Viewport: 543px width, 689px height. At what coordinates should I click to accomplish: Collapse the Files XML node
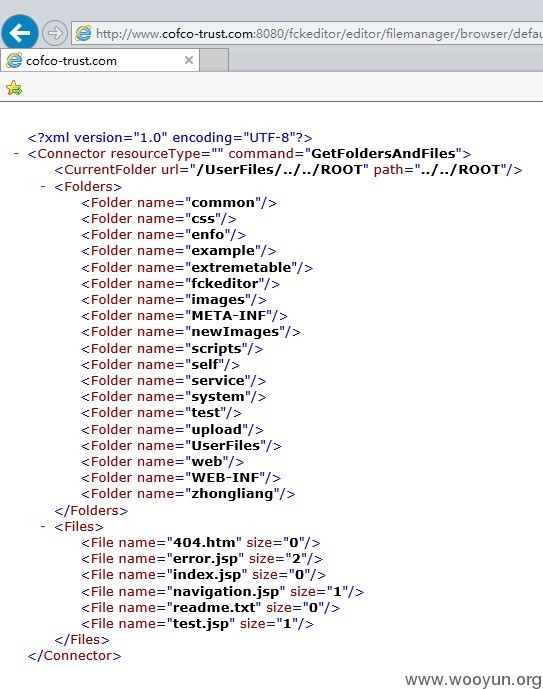[43, 526]
